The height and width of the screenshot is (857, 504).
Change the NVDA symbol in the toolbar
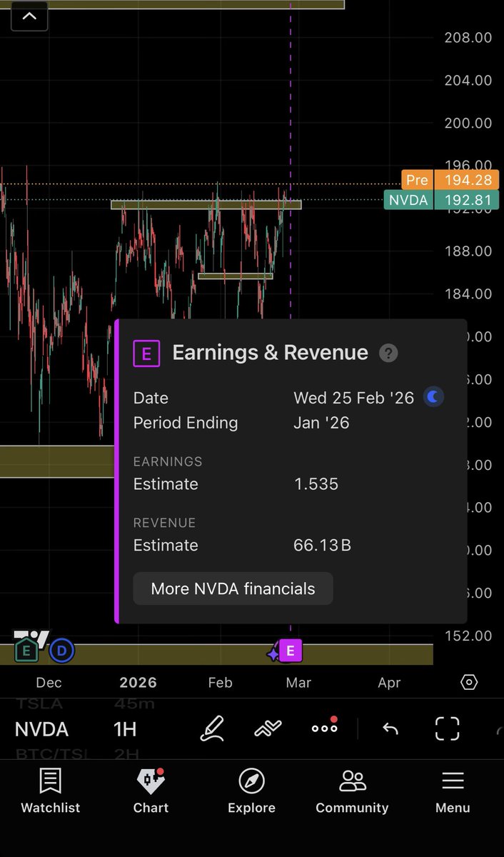(41, 729)
